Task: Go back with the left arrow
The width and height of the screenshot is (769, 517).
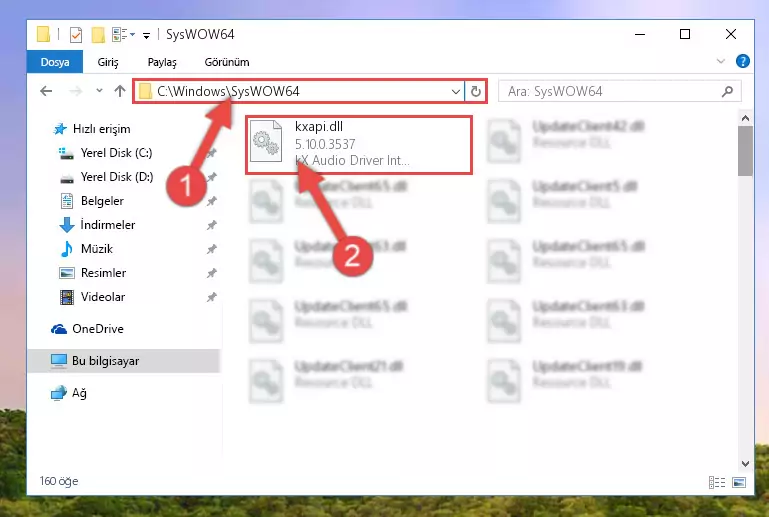Action: click(46, 91)
